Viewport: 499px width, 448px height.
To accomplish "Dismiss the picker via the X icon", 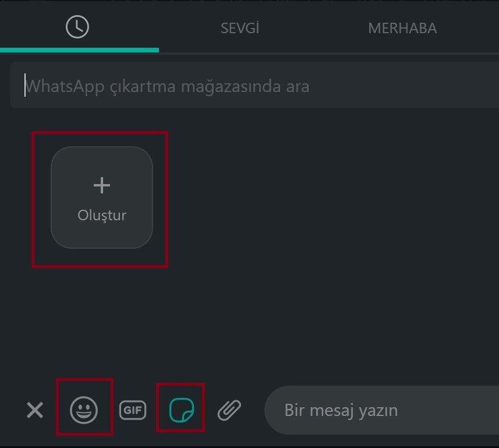I will click(x=35, y=410).
